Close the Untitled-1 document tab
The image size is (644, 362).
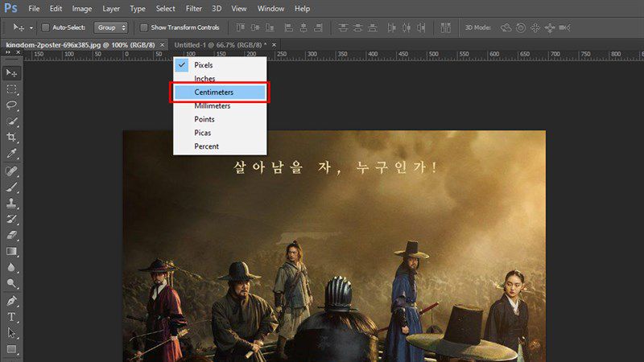coord(274,45)
